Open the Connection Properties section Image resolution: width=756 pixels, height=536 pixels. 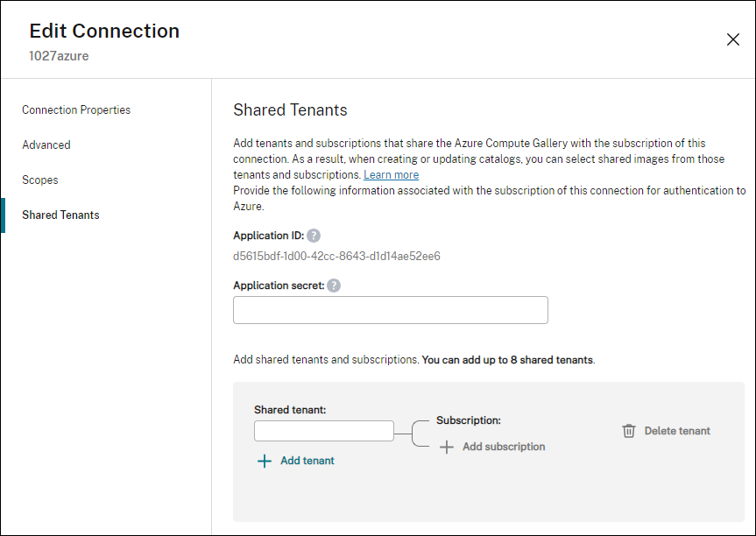(76, 110)
